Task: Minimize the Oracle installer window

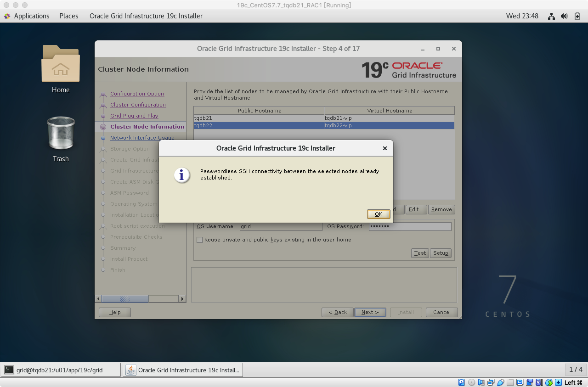Action: tap(423, 49)
